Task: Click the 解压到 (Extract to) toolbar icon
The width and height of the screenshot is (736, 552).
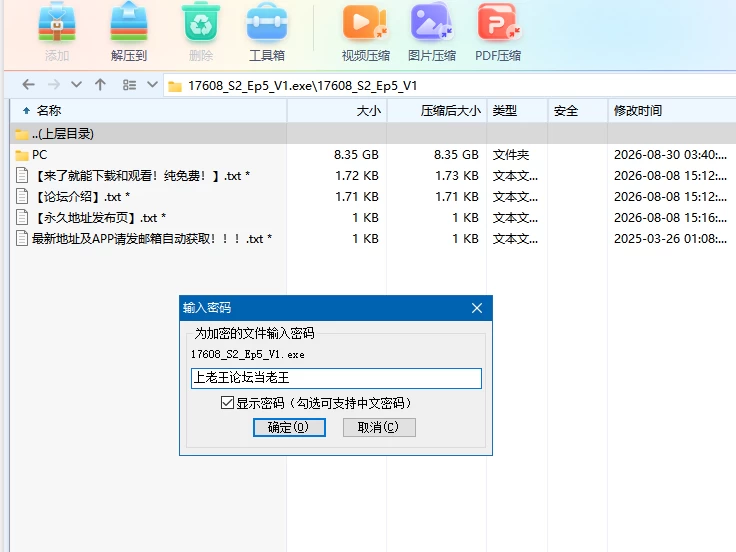Action: (129, 23)
